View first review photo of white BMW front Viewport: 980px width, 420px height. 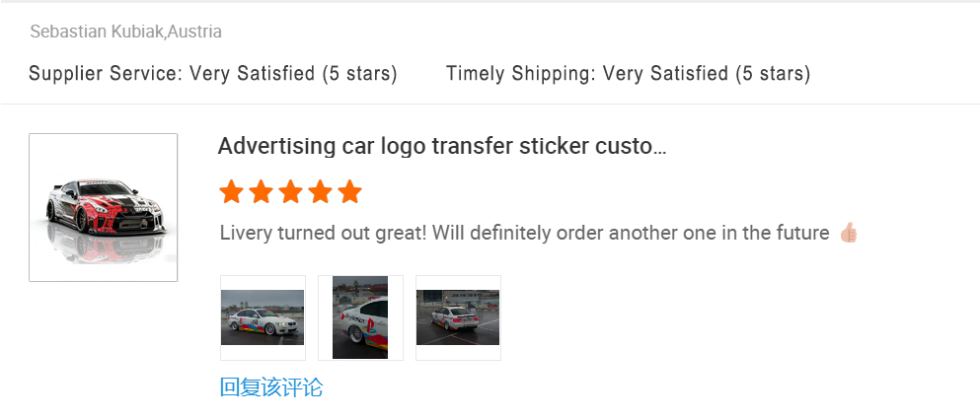[263, 317]
